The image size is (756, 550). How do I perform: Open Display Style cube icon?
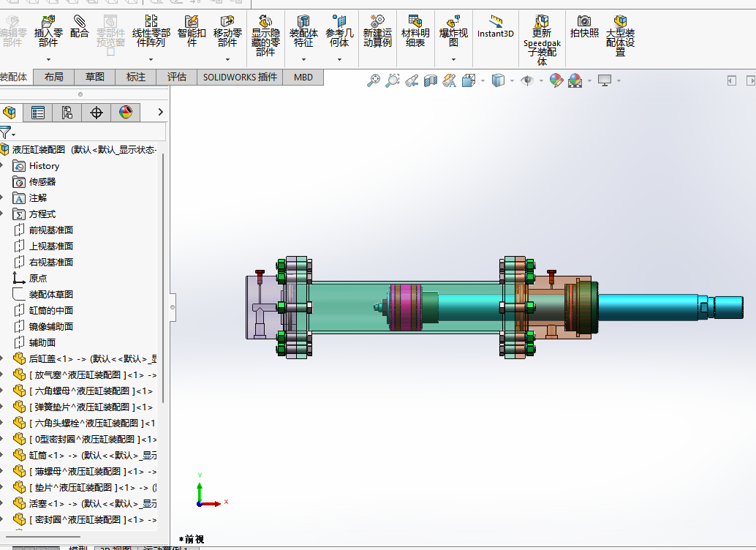[x=498, y=80]
